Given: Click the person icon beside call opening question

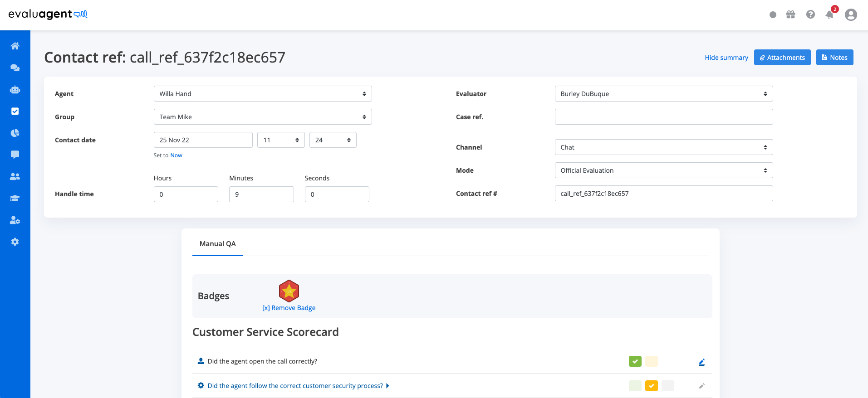Looking at the screenshot, I should click(x=201, y=361).
